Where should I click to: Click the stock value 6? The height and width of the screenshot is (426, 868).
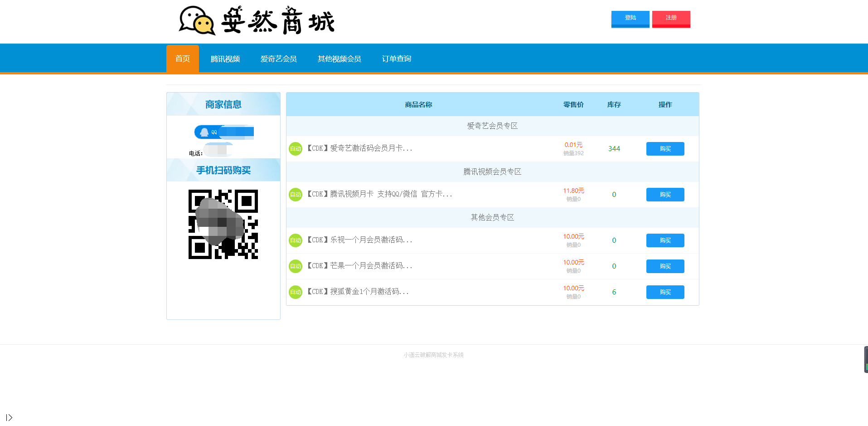tap(614, 292)
